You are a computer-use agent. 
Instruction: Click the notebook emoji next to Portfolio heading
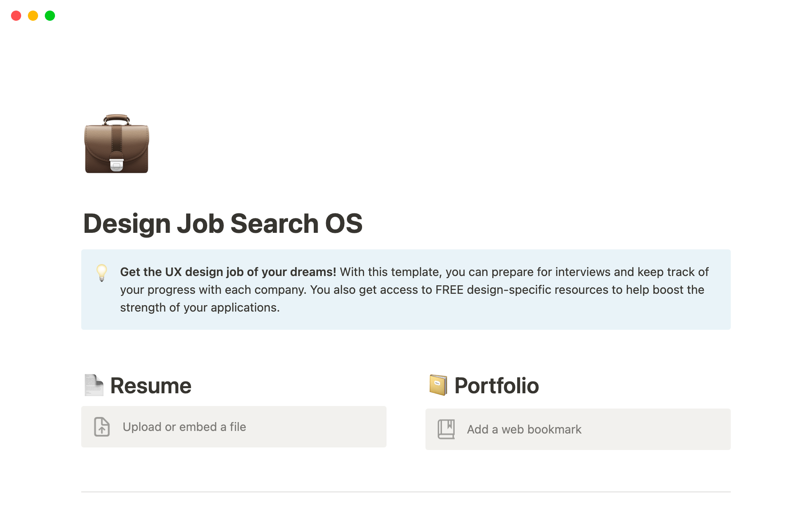tap(438, 385)
